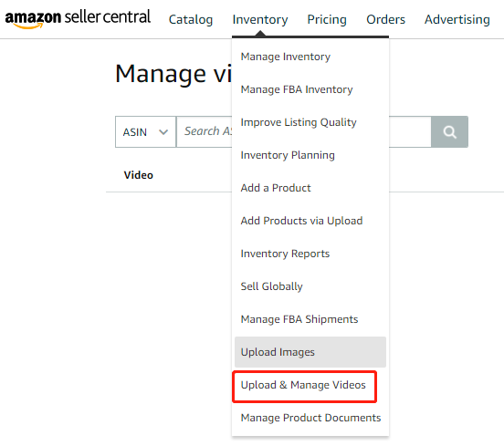This screenshot has width=504, height=446.
Task: Click the Amazon Seller Central logo
Action: [x=78, y=18]
